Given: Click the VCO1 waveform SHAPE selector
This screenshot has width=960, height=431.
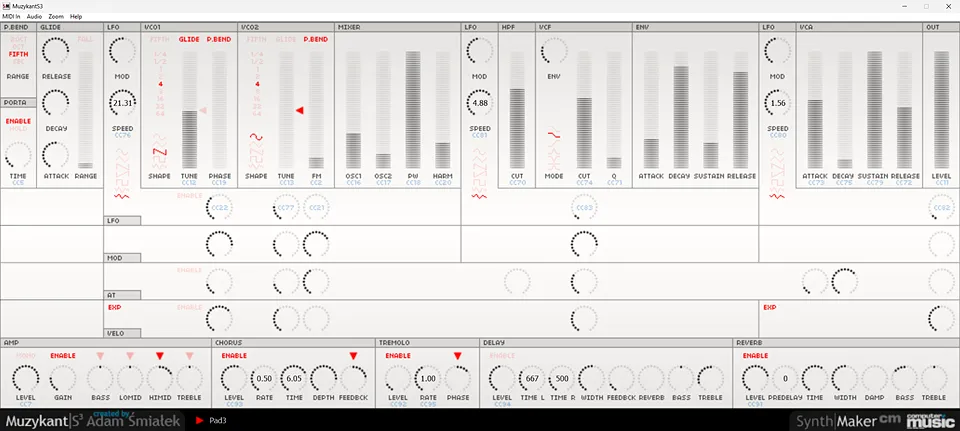Looking at the screenshot, I should tap(159, 154).
